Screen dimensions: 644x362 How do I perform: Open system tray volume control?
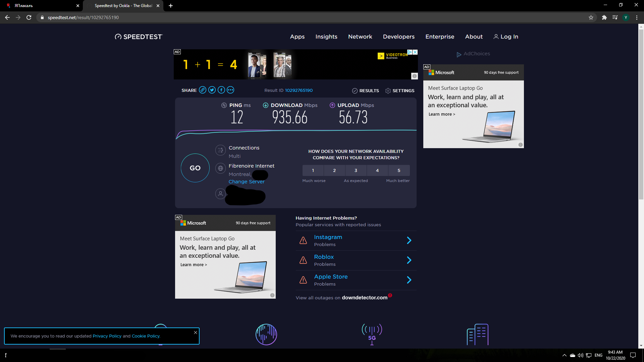tap(581, 355)
